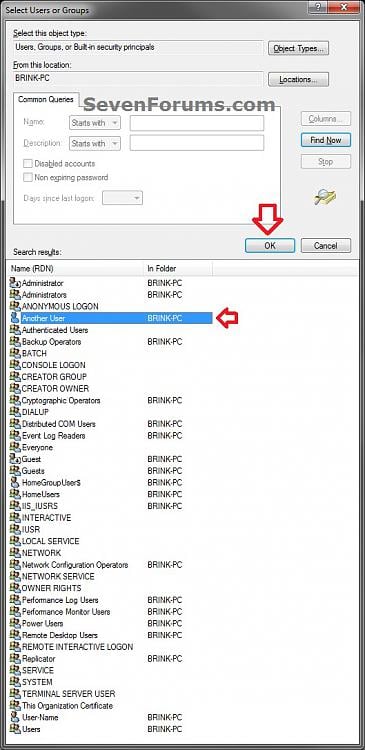This screenshot has width=365, height=750.
Task: Click OK to confirm selection
Action: [x=270, y=245]
